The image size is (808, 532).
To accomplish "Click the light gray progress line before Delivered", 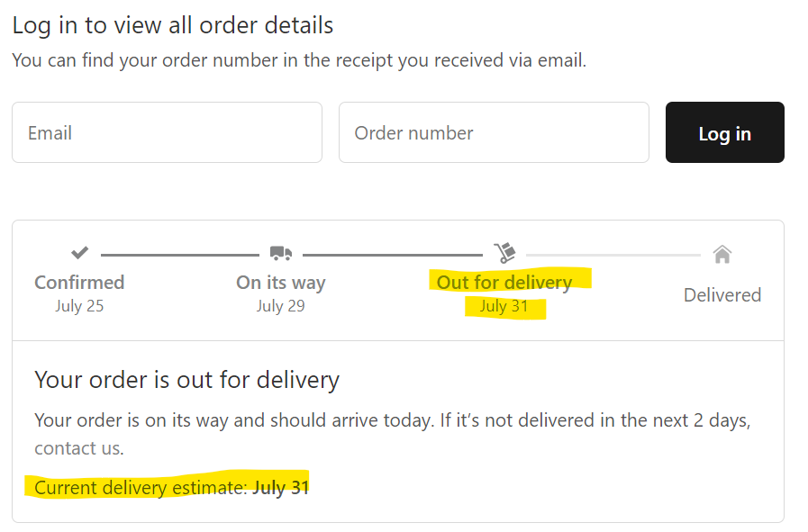I will [x=613, y=255].
